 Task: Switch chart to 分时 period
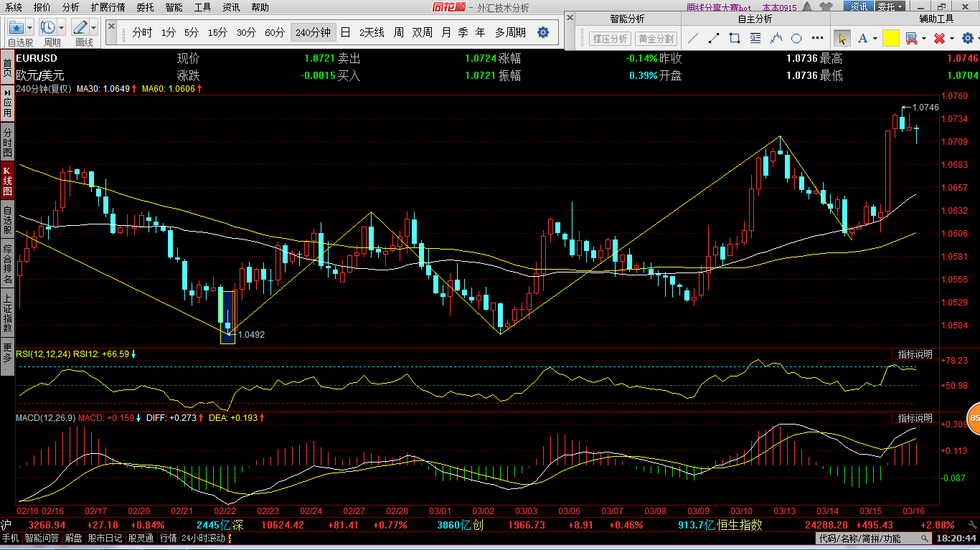[x=142, y=32]
